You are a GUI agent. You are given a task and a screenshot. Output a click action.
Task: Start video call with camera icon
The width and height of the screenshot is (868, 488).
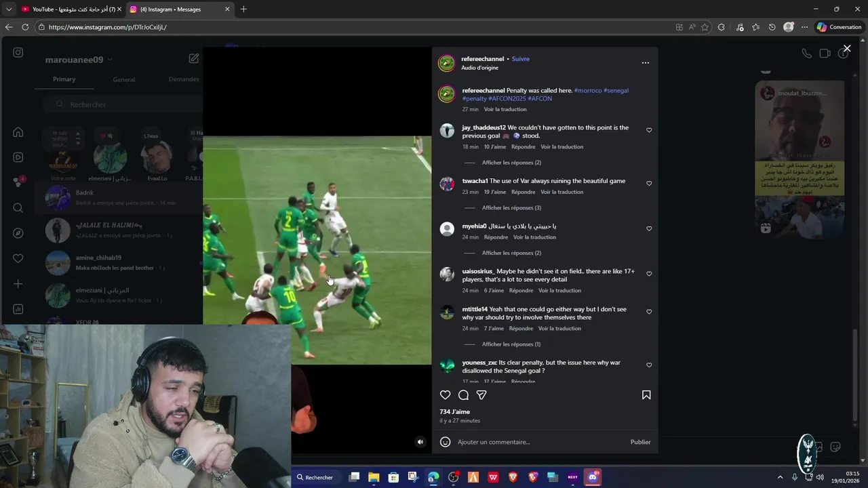point(825,54)
